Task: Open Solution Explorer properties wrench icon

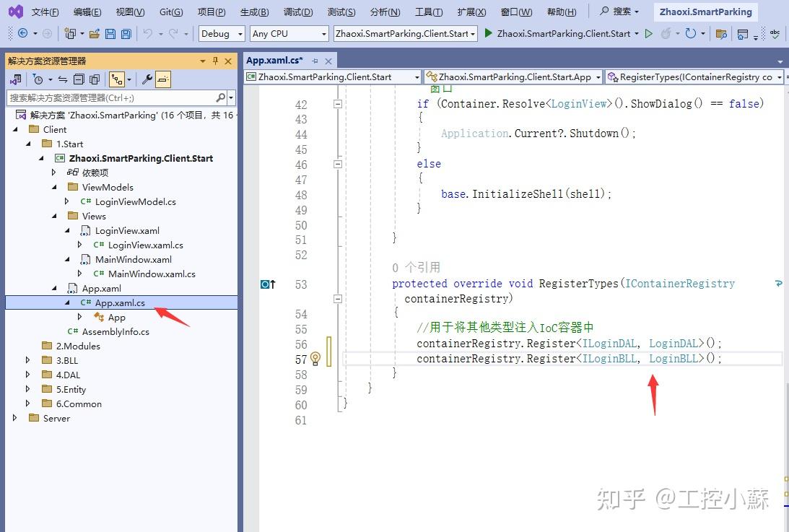Action: [147, 79]
